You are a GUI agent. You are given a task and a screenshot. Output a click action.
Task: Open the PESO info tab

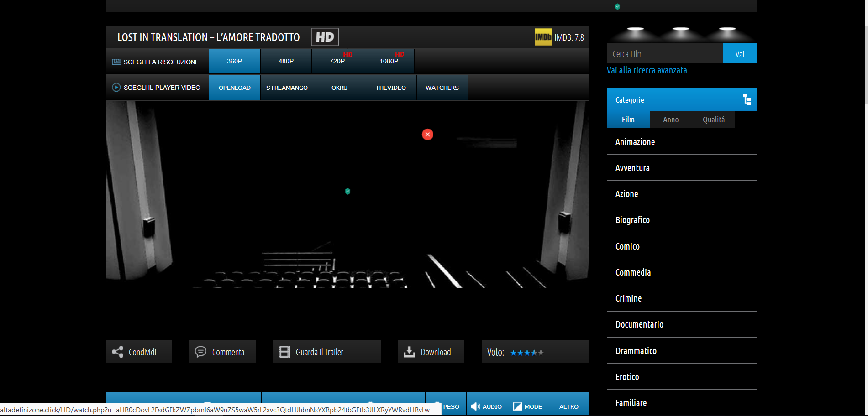click(446, 404)
